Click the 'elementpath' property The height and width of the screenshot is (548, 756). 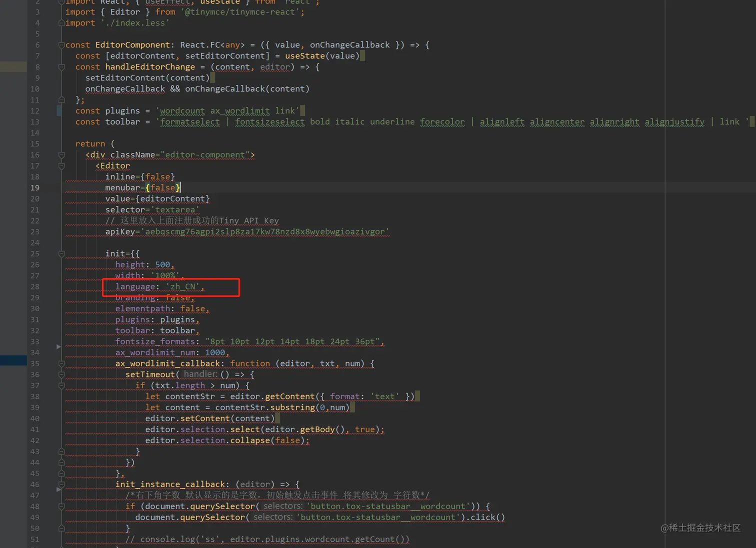click(142, 309)
